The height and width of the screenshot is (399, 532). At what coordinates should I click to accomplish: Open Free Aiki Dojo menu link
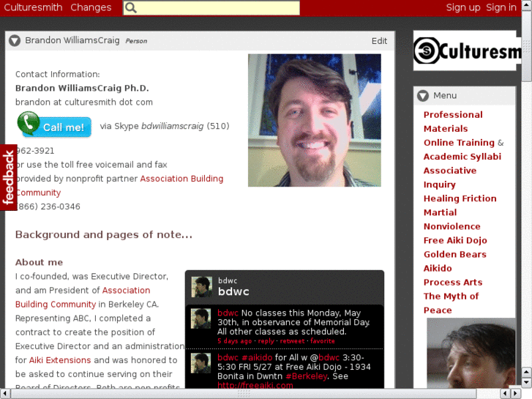click(455, 240)
